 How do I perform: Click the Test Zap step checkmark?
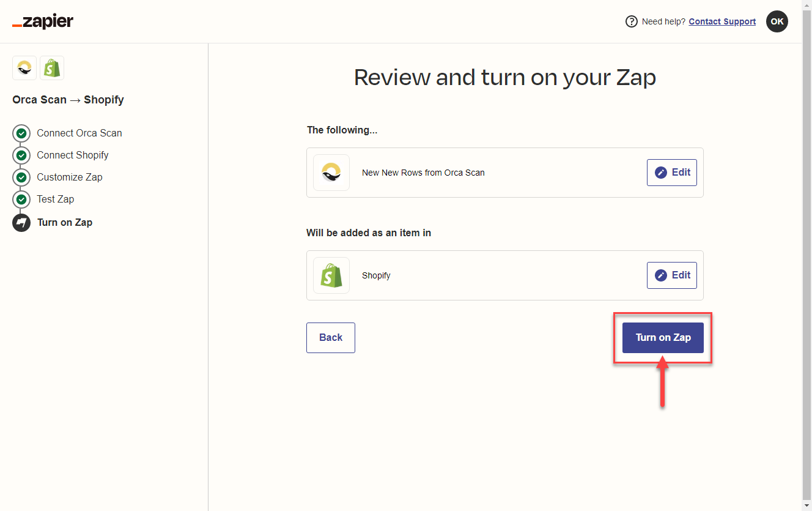[21, 200]
